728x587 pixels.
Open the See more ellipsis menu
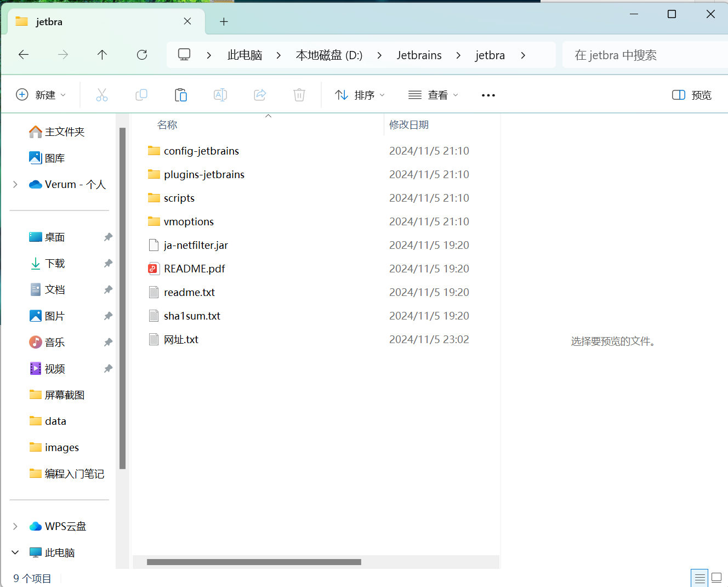coord(488,95)
